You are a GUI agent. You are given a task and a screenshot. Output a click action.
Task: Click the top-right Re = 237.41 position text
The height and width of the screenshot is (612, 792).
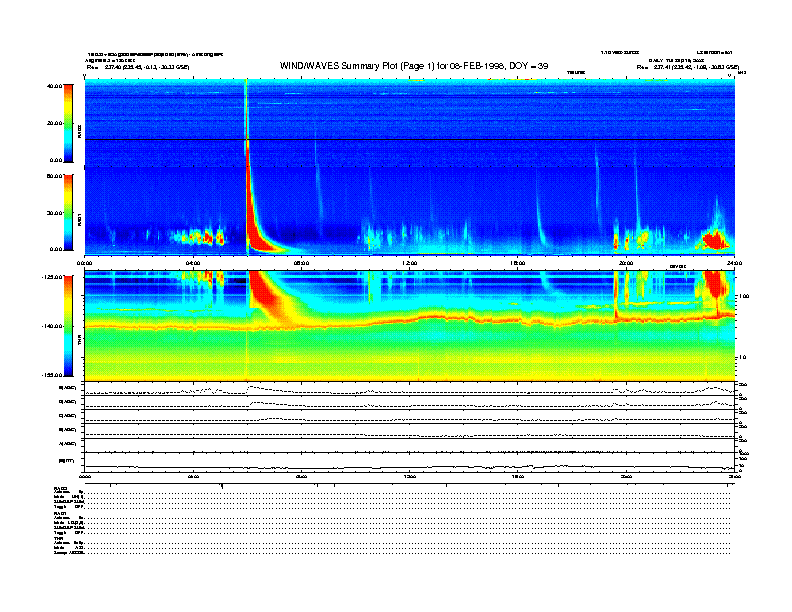pyautogui.click(x=687, y=67)
